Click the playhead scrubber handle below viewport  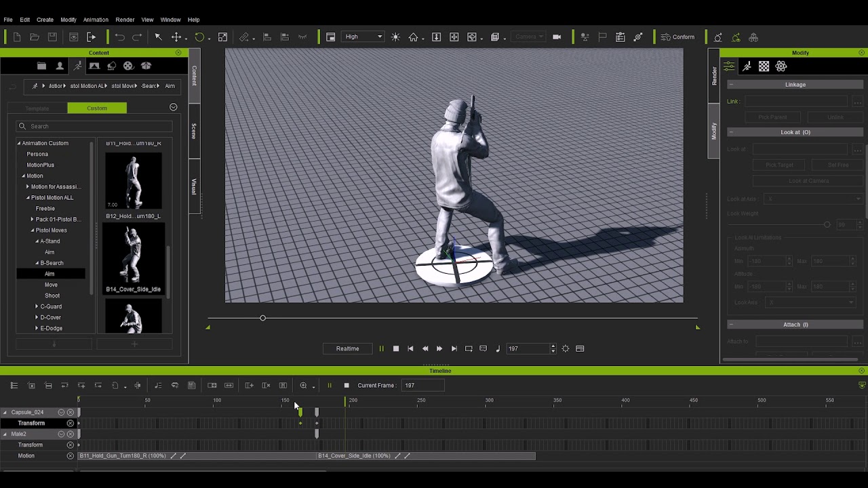click(262, 318)
